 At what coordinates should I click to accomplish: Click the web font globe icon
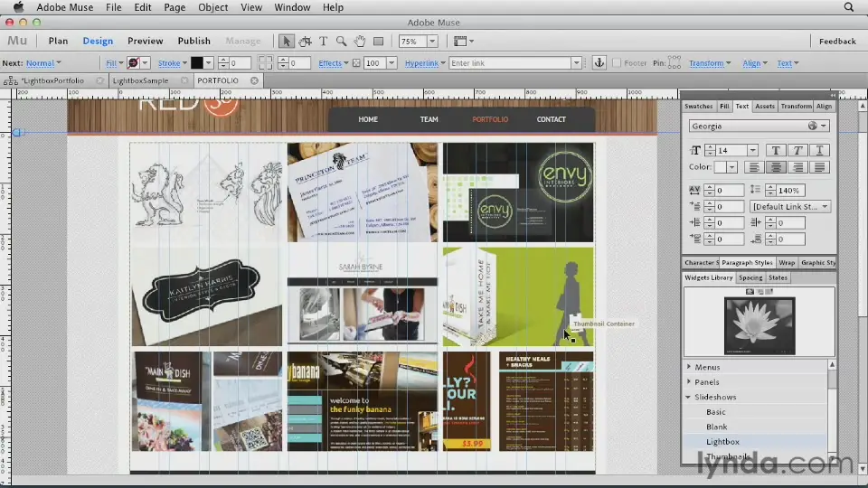[x=812, y=126]
